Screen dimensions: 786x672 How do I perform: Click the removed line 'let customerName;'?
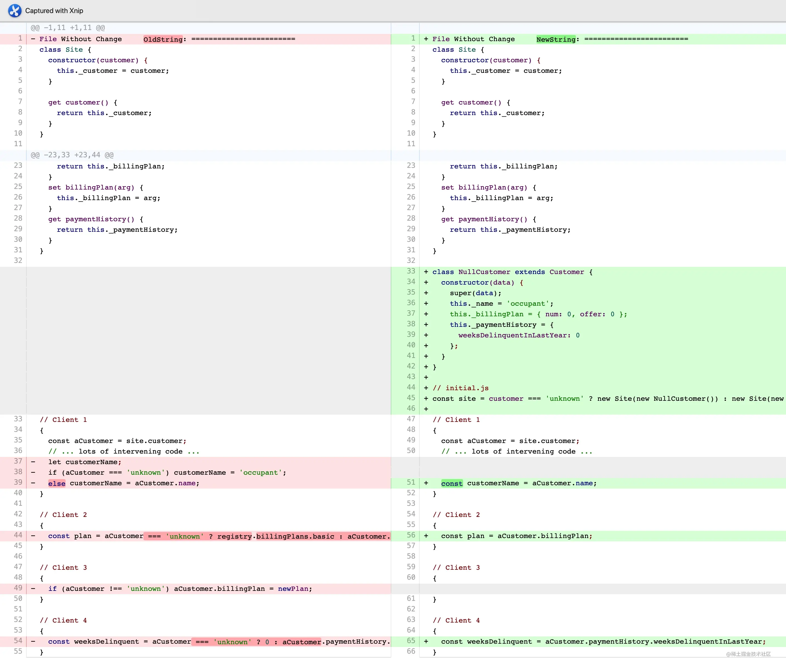click(x=84, y=462)
